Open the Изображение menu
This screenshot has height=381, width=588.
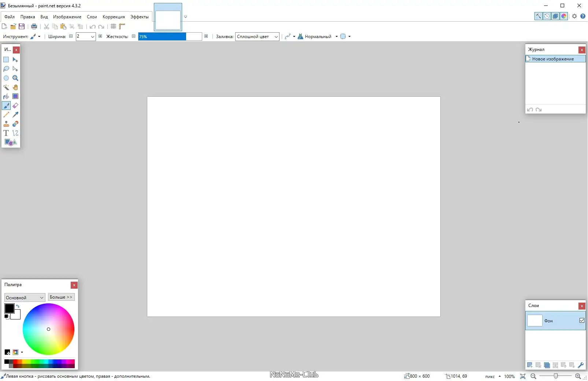coord(67,17)
